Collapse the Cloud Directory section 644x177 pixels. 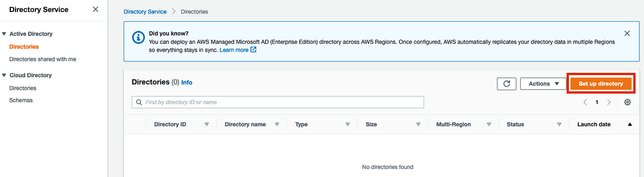tap(4, 76)
